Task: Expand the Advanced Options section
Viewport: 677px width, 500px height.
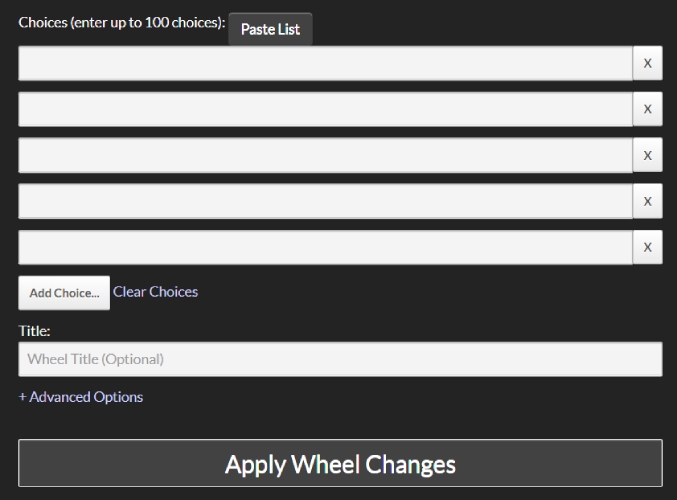Action: 85,397
